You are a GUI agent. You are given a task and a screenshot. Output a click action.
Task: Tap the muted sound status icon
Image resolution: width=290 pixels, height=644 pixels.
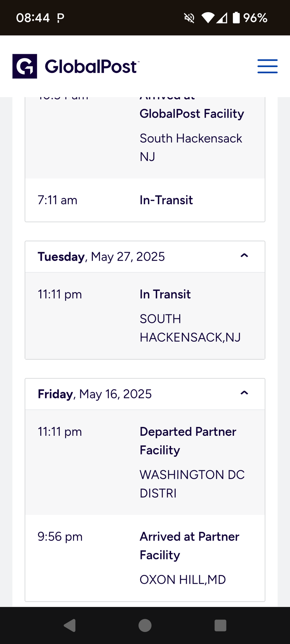pos(189,18)
